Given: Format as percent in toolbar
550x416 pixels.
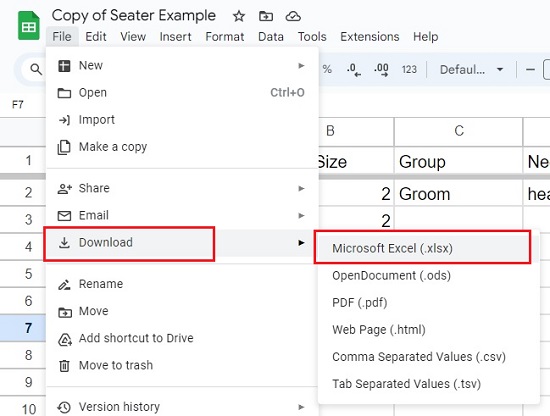Looking at the screenshot, I should click(327, 69).
